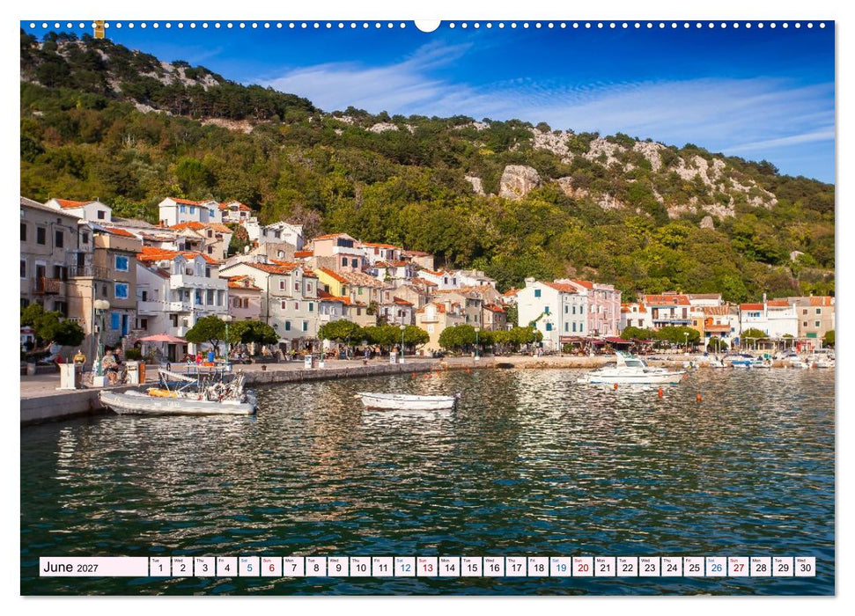Select the Sunday 20 date cell

point(583,567)
